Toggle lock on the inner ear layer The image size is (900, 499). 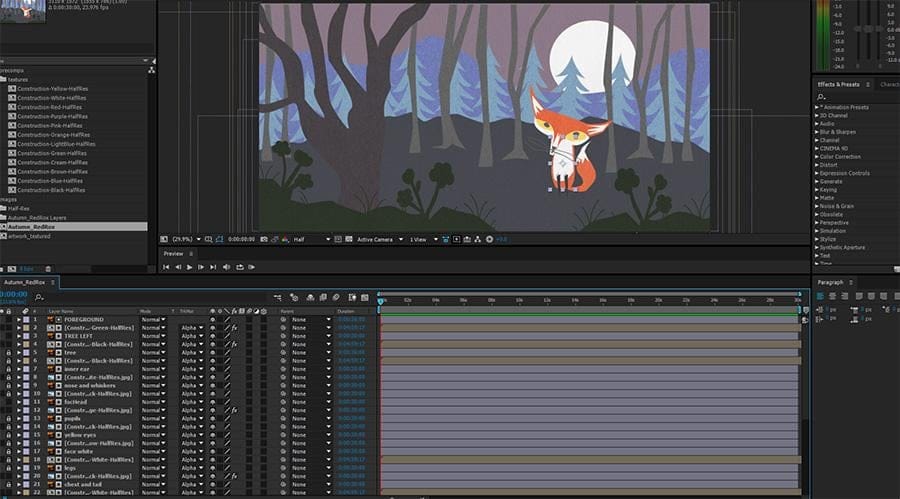click(x=9, y=369)
